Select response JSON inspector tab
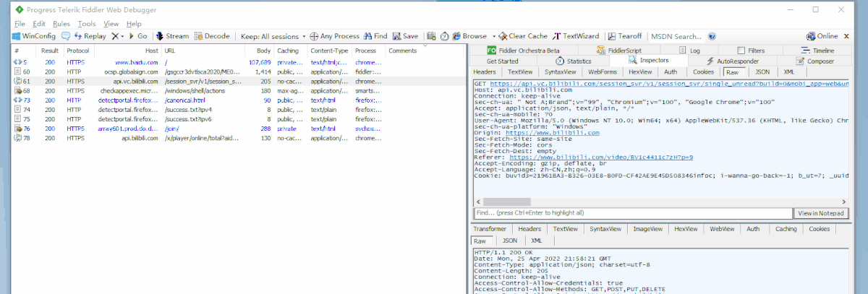This screenshot has height=294, width=868. (510, 241)
